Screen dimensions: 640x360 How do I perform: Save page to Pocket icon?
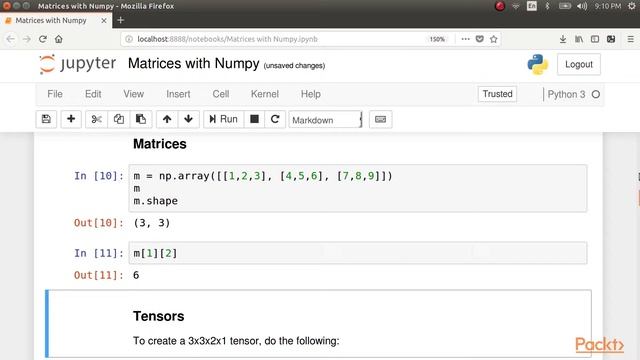[x=480, y=39]
